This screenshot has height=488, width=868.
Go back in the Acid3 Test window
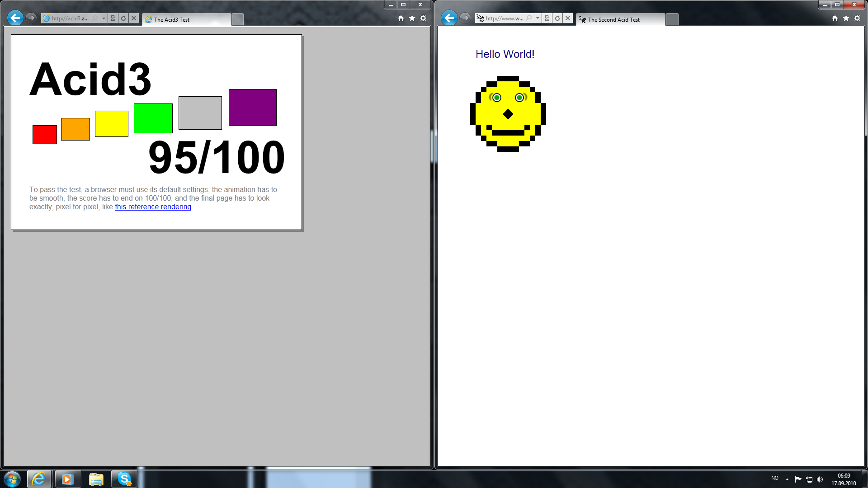coord(15,18)
